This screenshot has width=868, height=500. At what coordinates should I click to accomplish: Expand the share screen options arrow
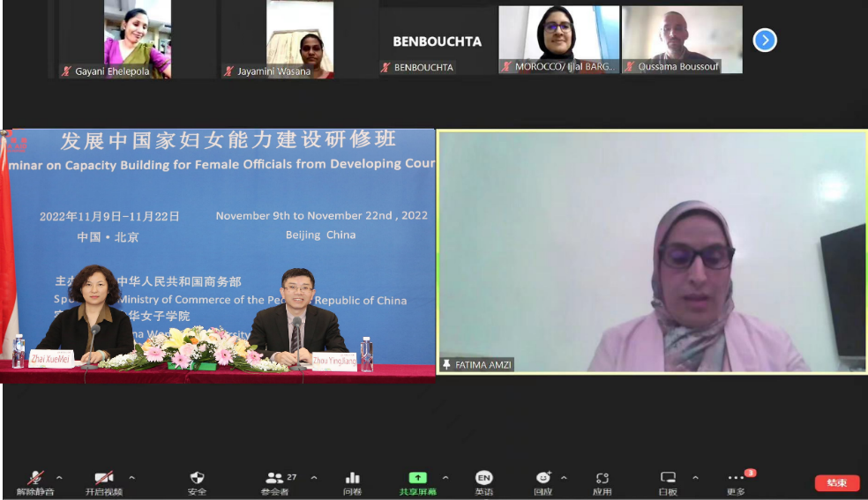445,478
